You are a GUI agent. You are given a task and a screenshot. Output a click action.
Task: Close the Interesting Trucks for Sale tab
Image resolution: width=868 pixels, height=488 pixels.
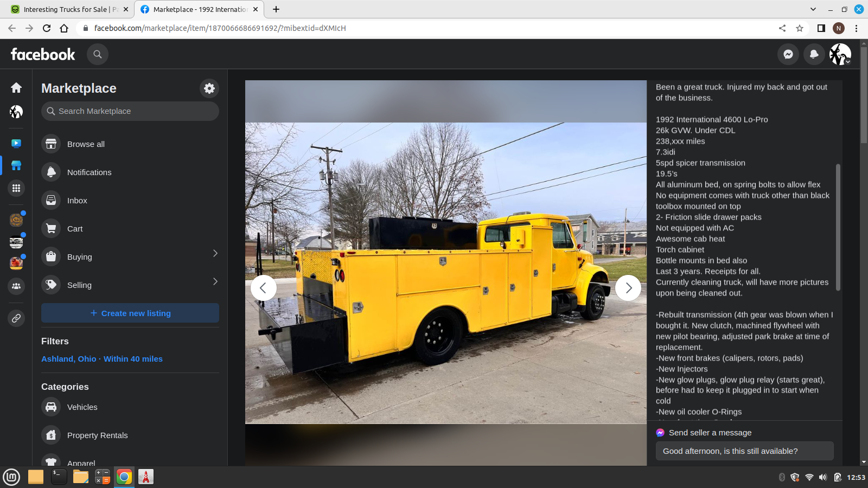point(126,9)
